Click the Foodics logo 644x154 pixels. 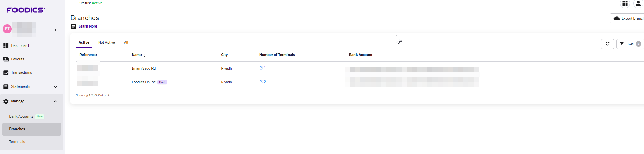coord(25,10)
